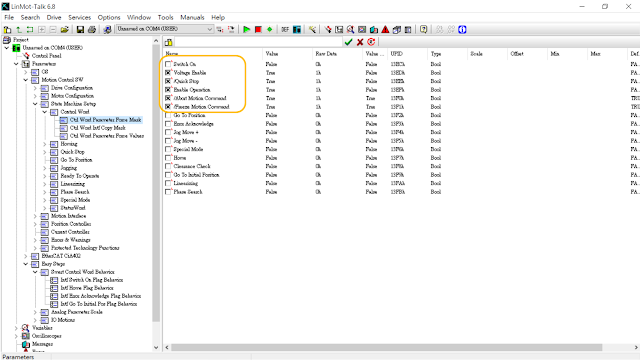Click the green Start (play) toolbar icon
Image resolution: width=640 pixels, height=360 pixels.
click(x=247, y=29)
